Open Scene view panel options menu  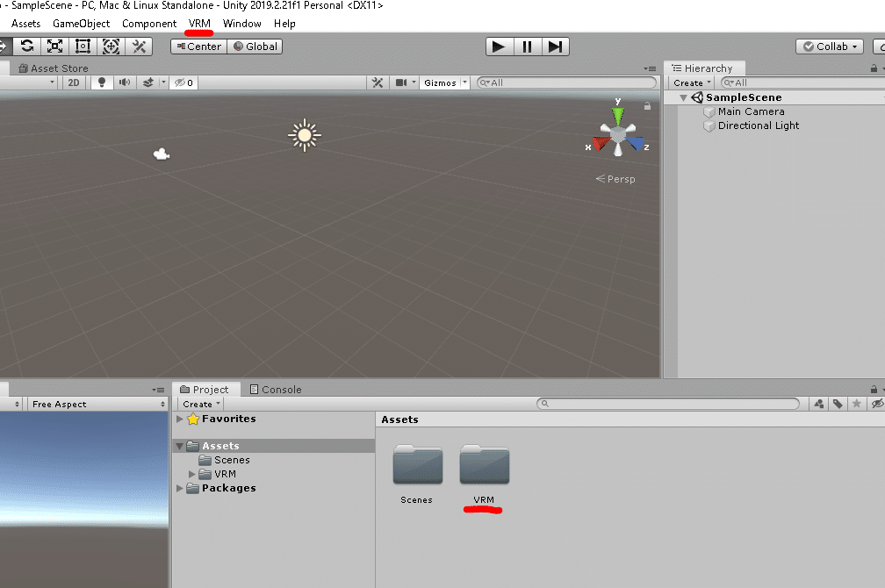point(650,68)
